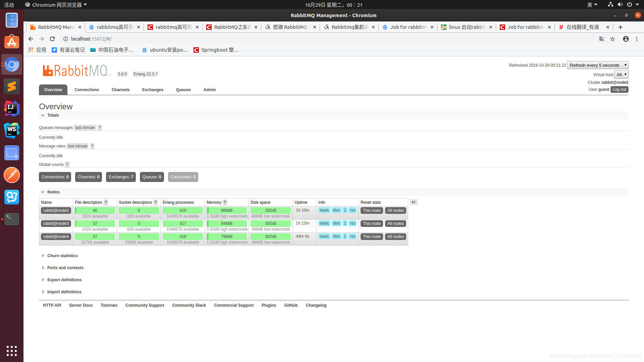Open the translate page icon

(x=602, y=39)
